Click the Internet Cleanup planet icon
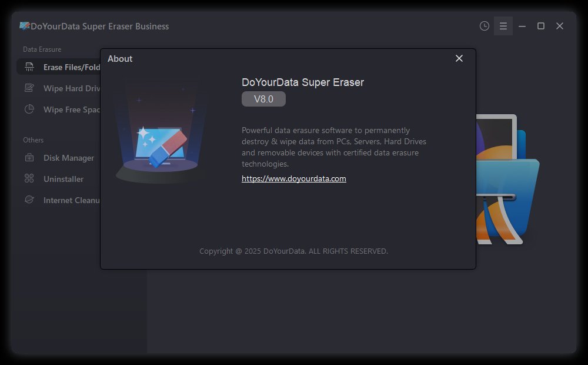 (x=29, y=200)
